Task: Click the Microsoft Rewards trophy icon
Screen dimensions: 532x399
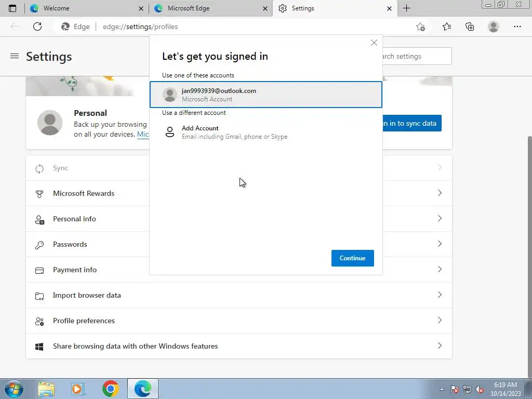Action: tap(39, 194)
